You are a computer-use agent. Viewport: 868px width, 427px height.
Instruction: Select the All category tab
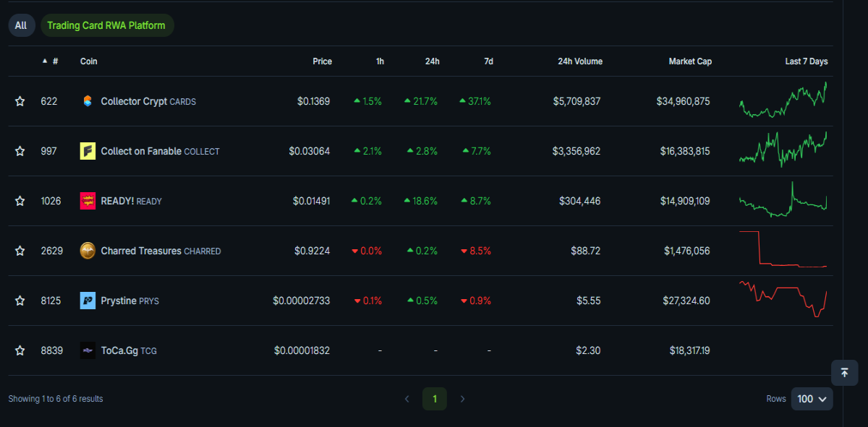(x=21, y=25)
